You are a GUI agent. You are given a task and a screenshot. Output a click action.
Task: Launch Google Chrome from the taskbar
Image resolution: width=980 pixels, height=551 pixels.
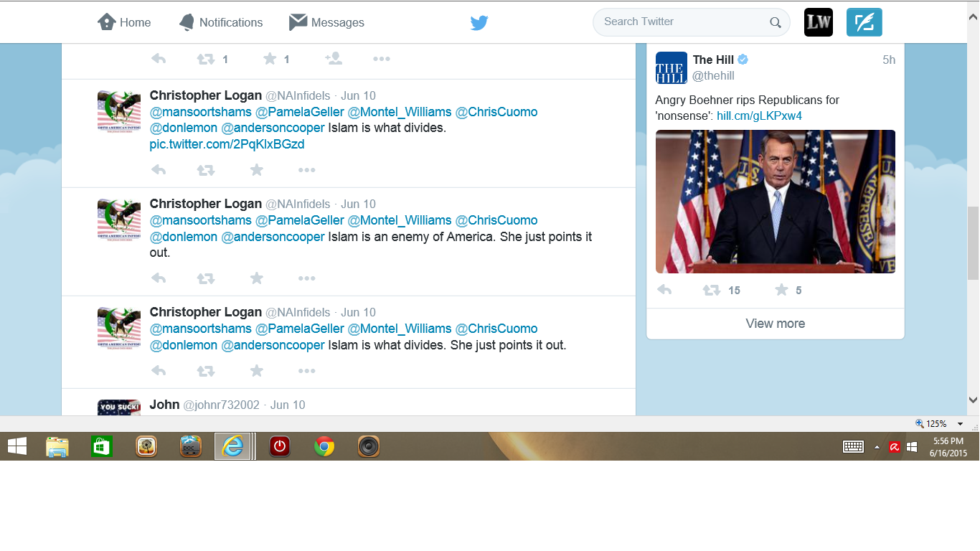tap(324, 447)
